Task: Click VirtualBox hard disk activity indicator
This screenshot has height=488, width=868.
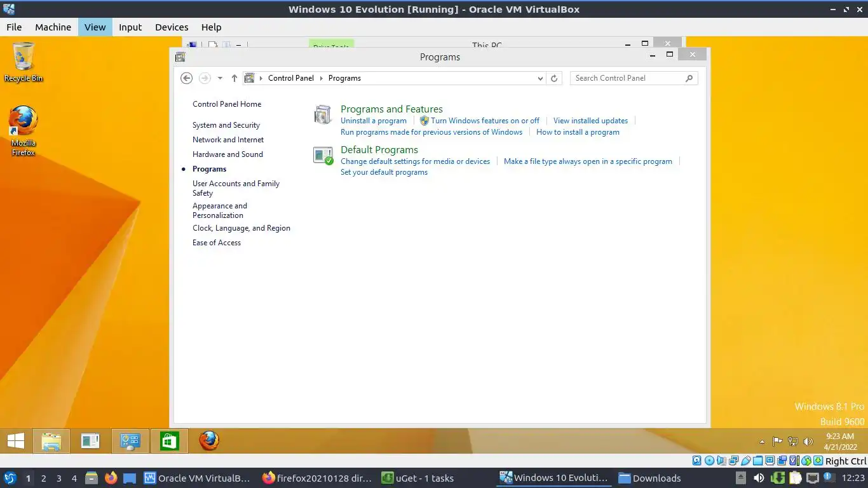Action: (x=696, y=461)
